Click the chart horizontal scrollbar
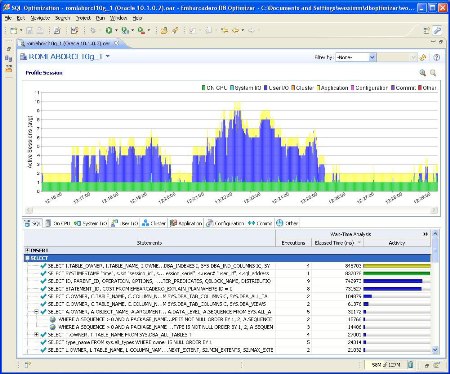Image resolution: width=450 pixels, height=374 pixels. (x=232, y=210)
